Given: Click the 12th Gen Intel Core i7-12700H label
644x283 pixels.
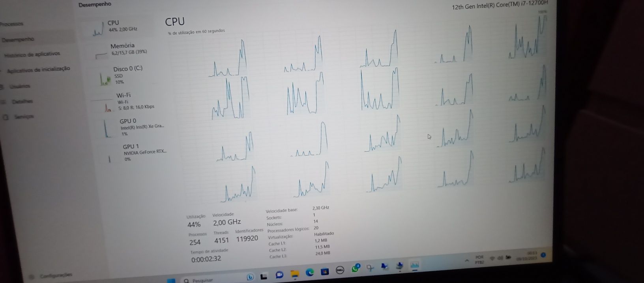Looking at the screenshot, I should click(500, 5).
